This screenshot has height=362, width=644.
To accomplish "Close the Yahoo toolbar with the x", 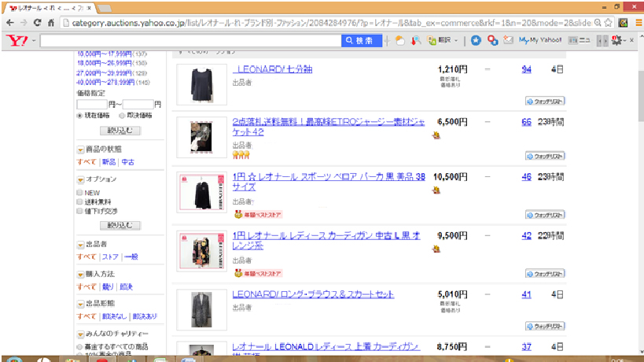I will coord(631,40).
